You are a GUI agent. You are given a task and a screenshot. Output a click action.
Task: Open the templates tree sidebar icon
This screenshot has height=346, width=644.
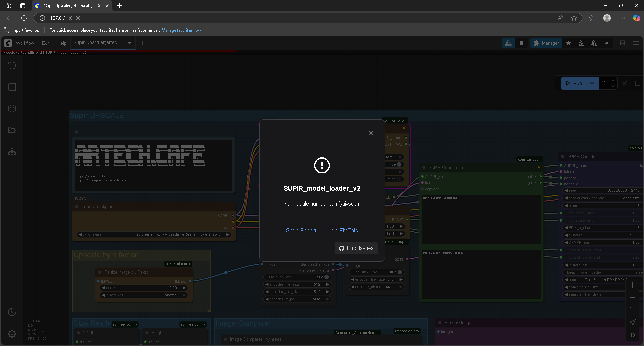point(12,152)
